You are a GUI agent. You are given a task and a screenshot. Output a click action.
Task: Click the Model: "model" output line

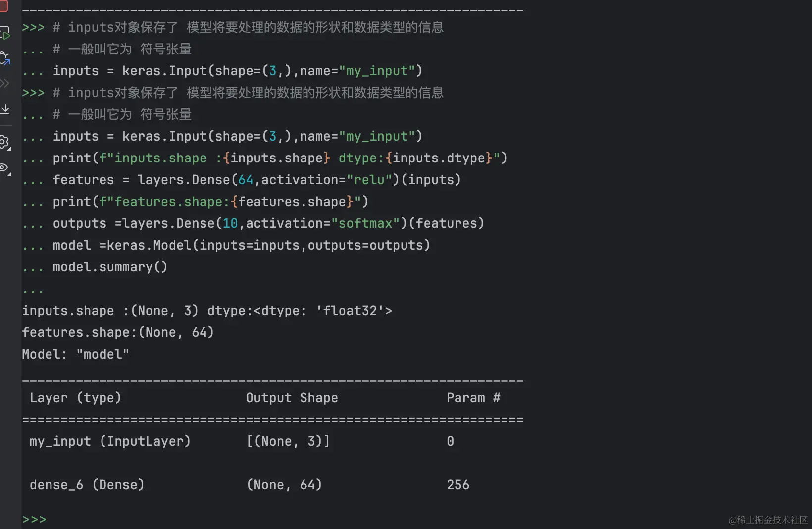(x=75, y=354)
